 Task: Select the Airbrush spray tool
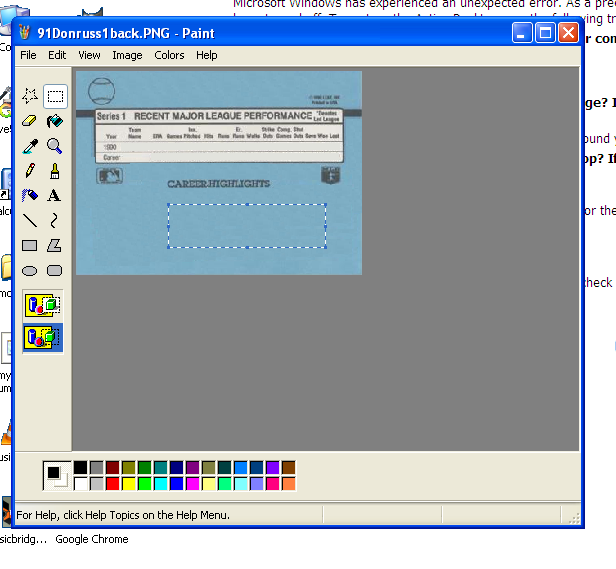(30, 196)
